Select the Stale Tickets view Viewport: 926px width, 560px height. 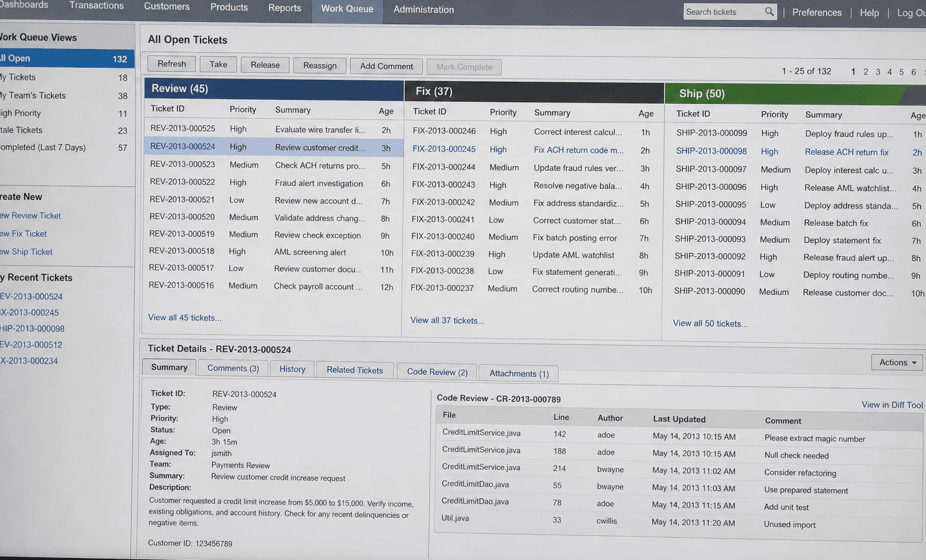(66, 130)
